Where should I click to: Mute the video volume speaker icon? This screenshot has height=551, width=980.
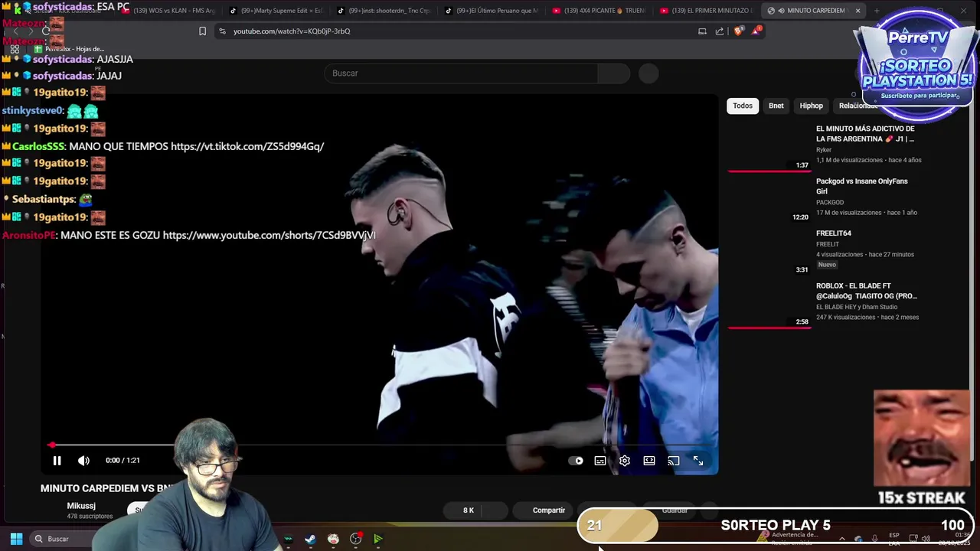[x=83, y=461]
